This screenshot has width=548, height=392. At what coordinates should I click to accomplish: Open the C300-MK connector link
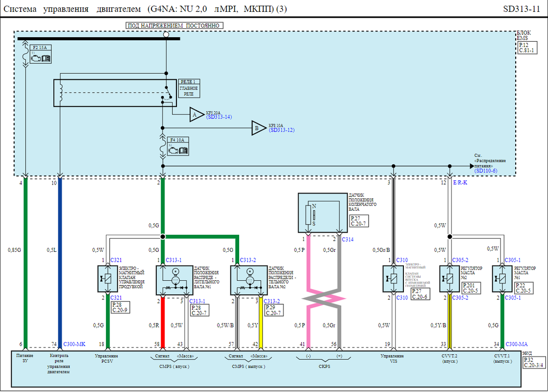tap(75, 344)
